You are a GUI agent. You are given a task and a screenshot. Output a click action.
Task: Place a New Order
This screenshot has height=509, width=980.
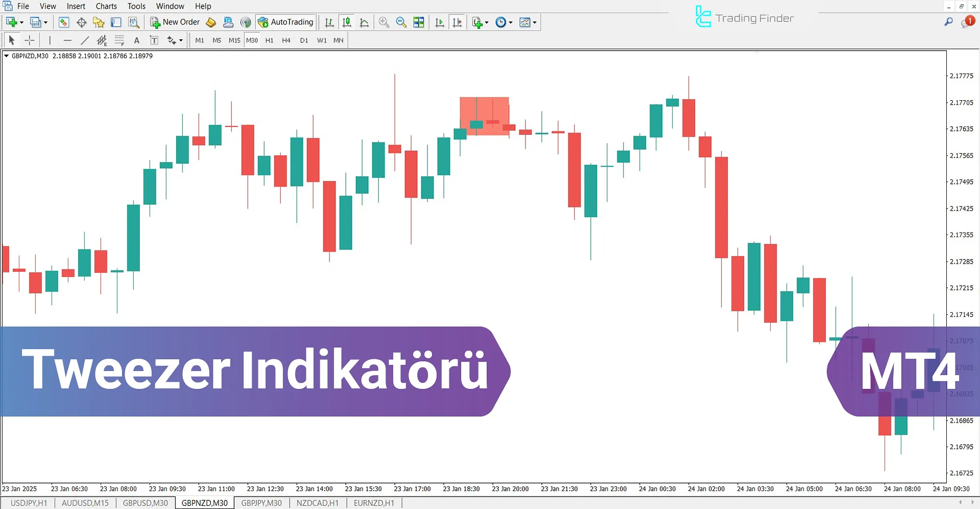click(x=175, y=22)
